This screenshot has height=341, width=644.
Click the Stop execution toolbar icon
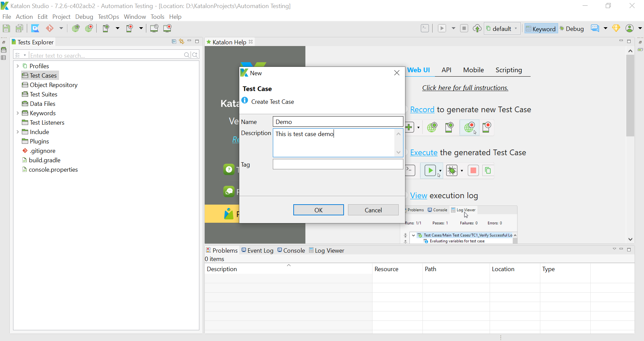coord(464,29)
